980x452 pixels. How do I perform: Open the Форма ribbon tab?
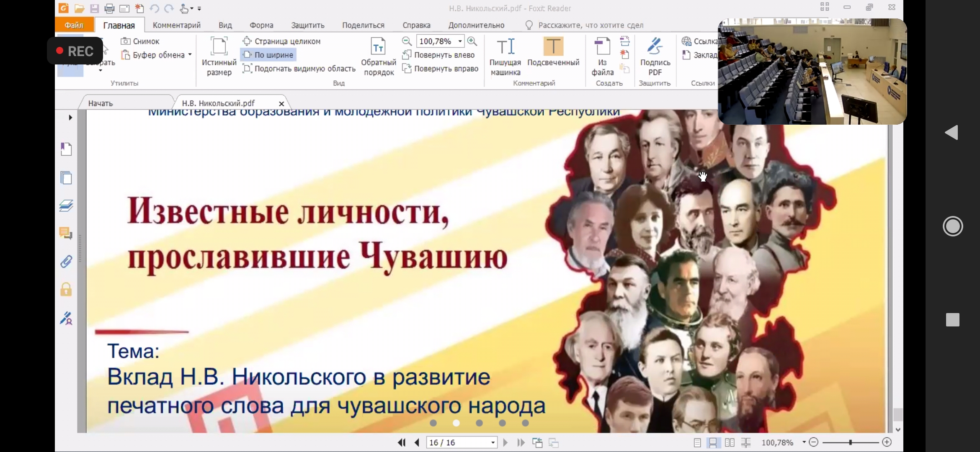(261, 25)
